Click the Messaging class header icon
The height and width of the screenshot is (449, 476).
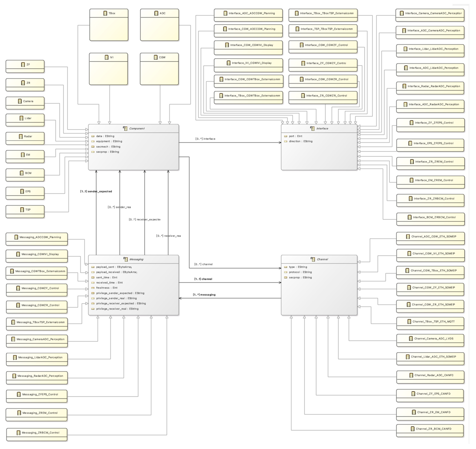click(125, 259)
